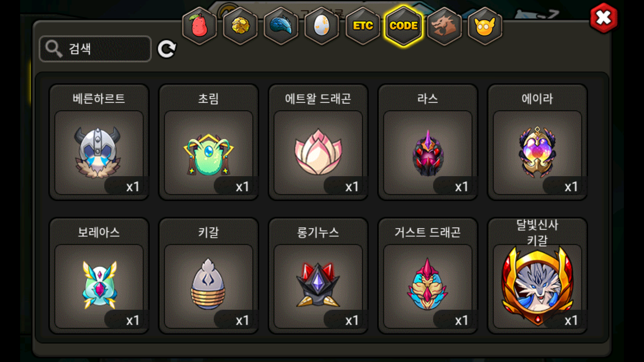
Task: Pick the 에트왈 드래곤 lotus egg
Action: coord(318,142)
